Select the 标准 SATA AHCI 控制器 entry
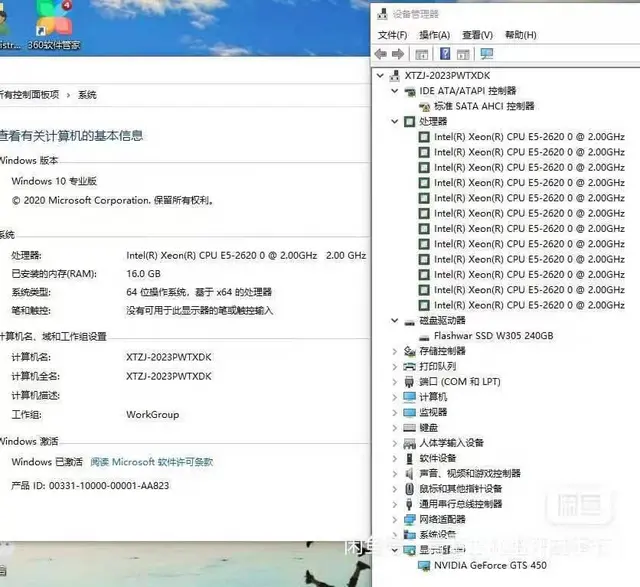The width and height of the screenshot is (640, 587). [484, 106]
